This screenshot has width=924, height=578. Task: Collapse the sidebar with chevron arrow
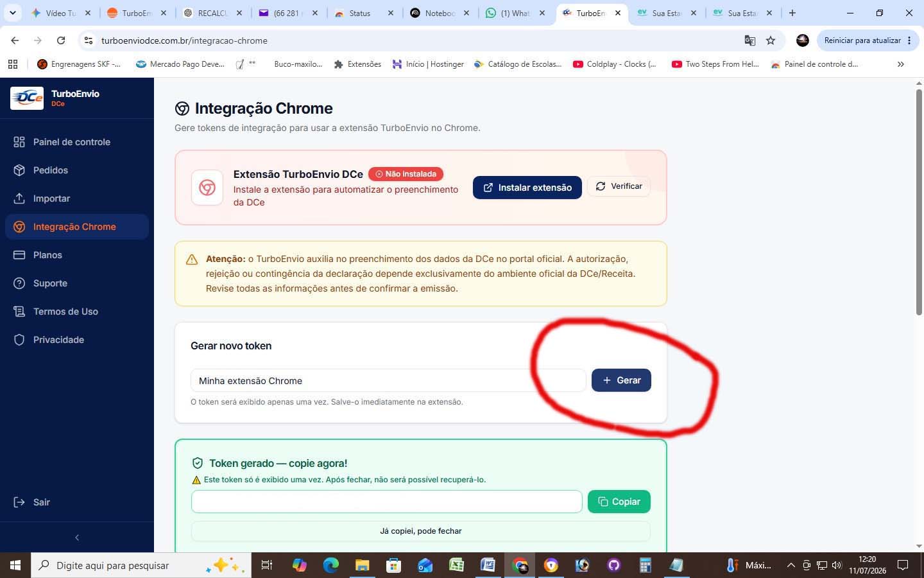pyautogui.click(x=77, y=538)
